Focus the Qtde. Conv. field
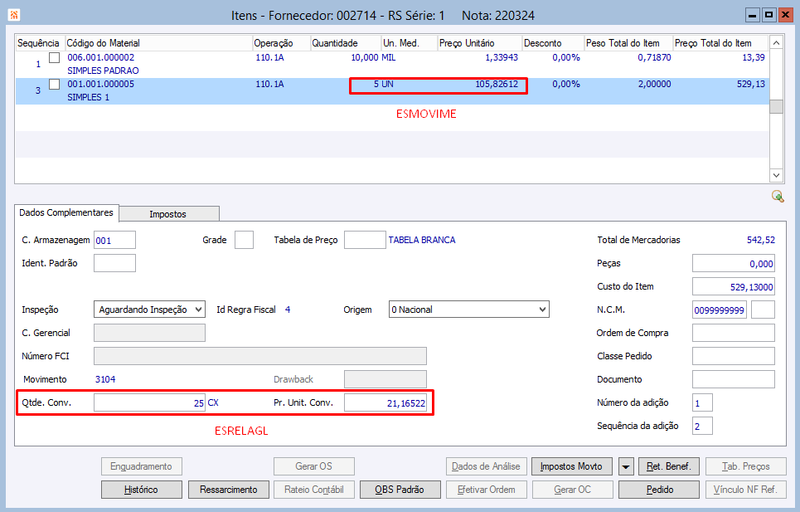 click(x=149, y=403)
